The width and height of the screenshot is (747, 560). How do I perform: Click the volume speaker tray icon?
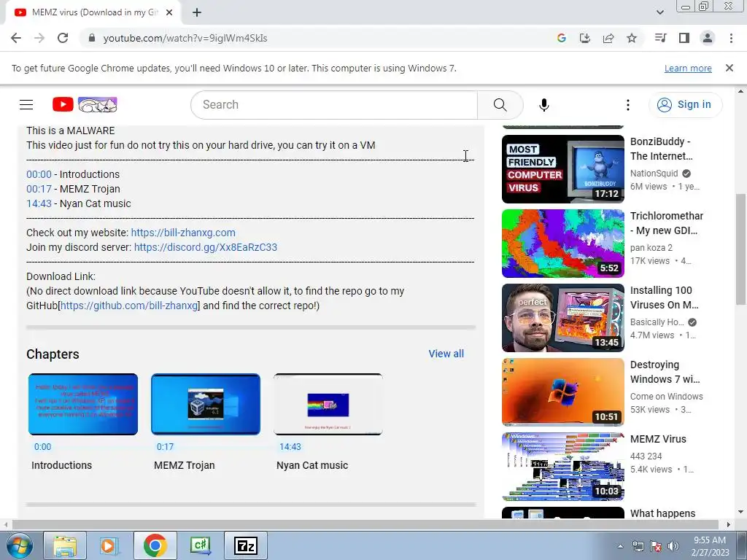[673, 546]
